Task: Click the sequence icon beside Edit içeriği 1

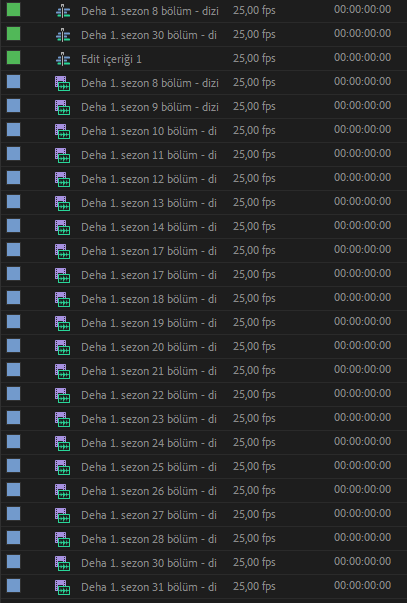Action: tap(63, 59)
